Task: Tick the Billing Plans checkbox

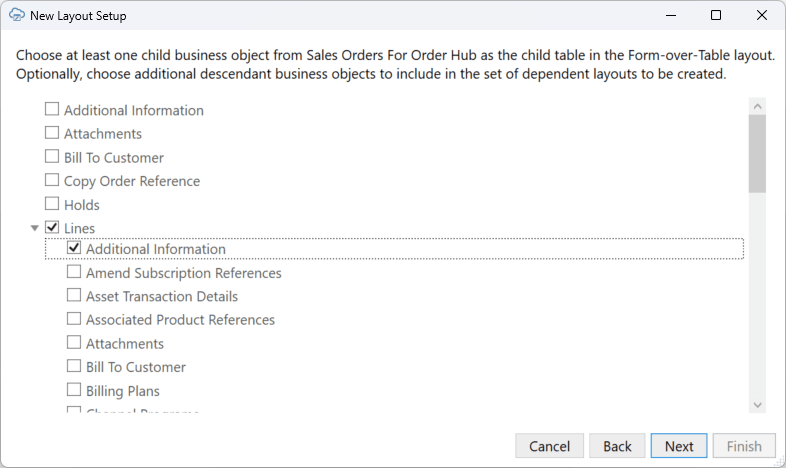Action: (x=74, y=390)
